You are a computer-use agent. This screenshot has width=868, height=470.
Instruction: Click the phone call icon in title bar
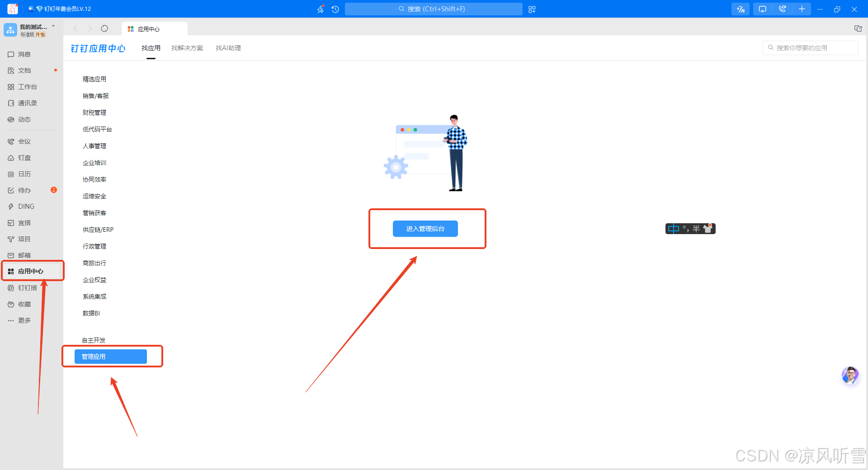click(783, 9)
